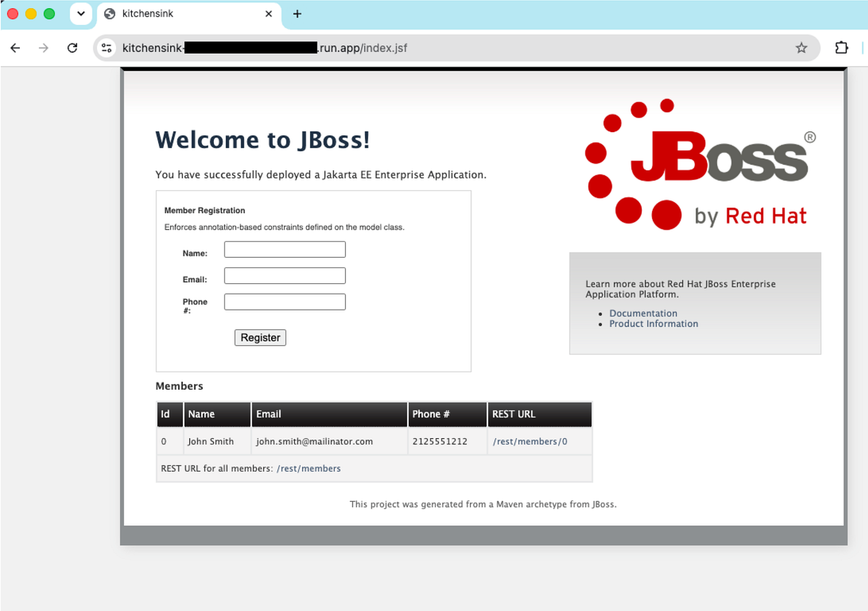Click the macOS yellow minimize window button
This screenshot has width=868, height=611.
pyautogui.click(x=31, y=14)
